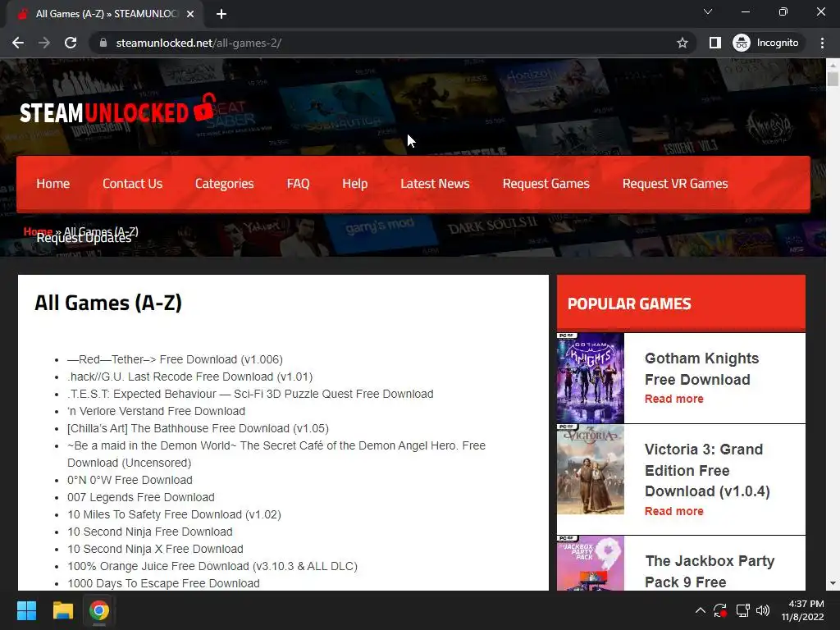Open the Help nav item
The height and width of the screenshot is (630, 840).
(354, 184)
